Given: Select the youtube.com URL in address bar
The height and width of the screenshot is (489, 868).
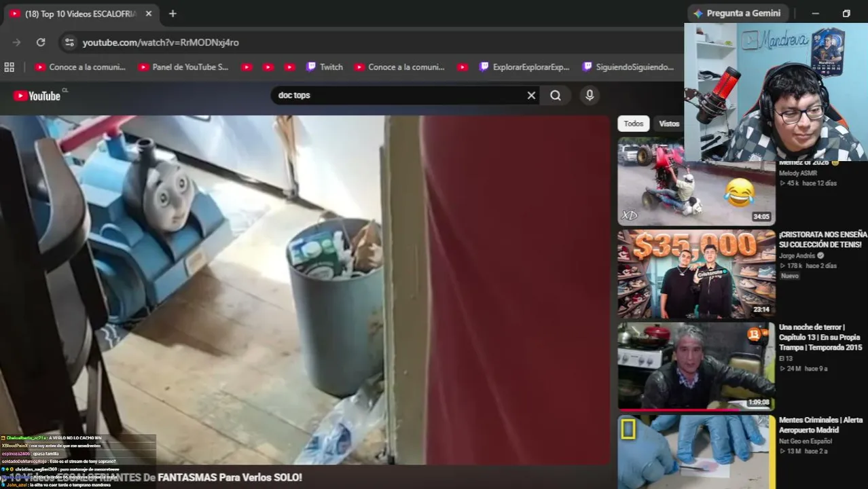Looking at the screenshot, I should coord(160,42).
